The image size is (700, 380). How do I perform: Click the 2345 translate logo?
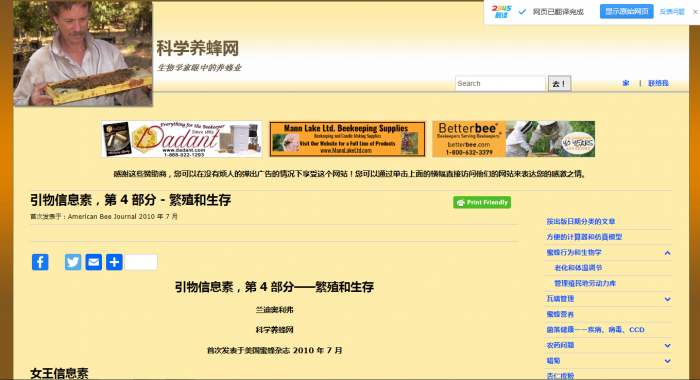click(x=501, y=12)
